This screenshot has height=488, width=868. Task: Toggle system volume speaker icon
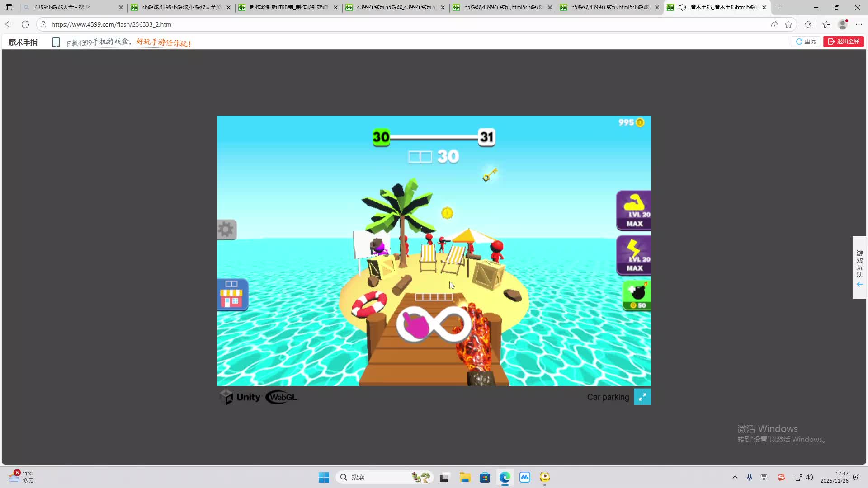click(809, 477)
